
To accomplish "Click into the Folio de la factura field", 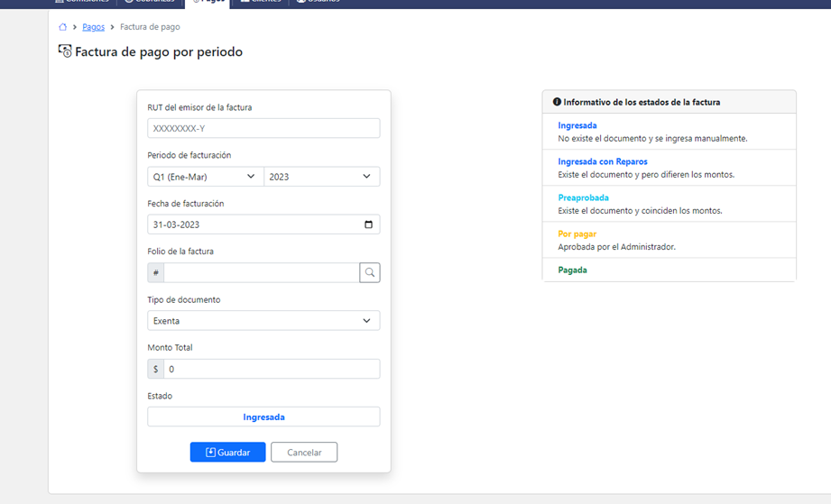I will tap(261, 272).
